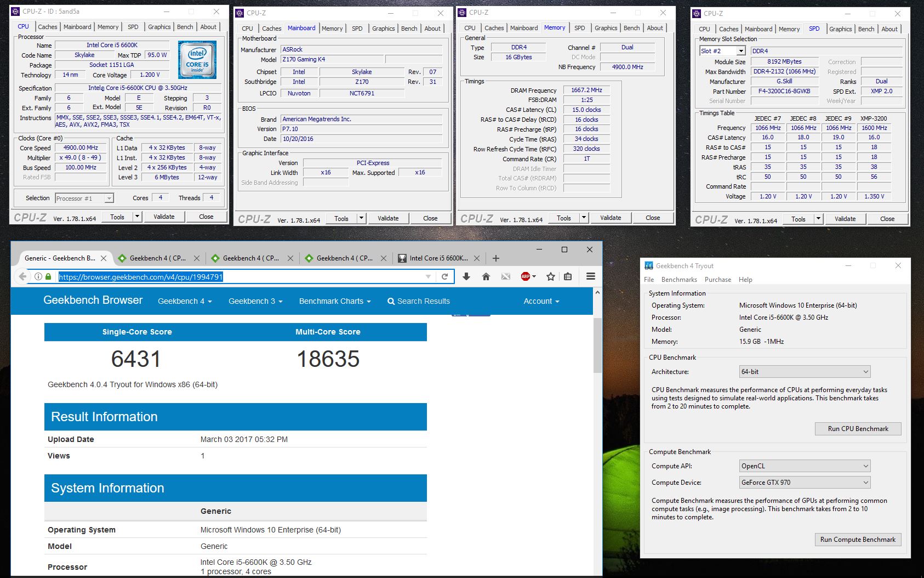924x578 pixels.
Task: Close the Intel Core i5 6600K... browser tab
Action: 477,258
